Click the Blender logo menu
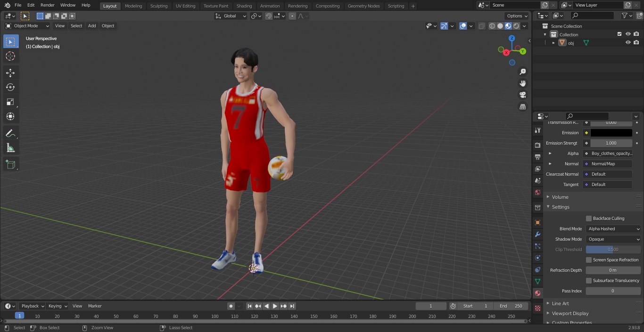The image size is (644, 332). coord(7,5)
